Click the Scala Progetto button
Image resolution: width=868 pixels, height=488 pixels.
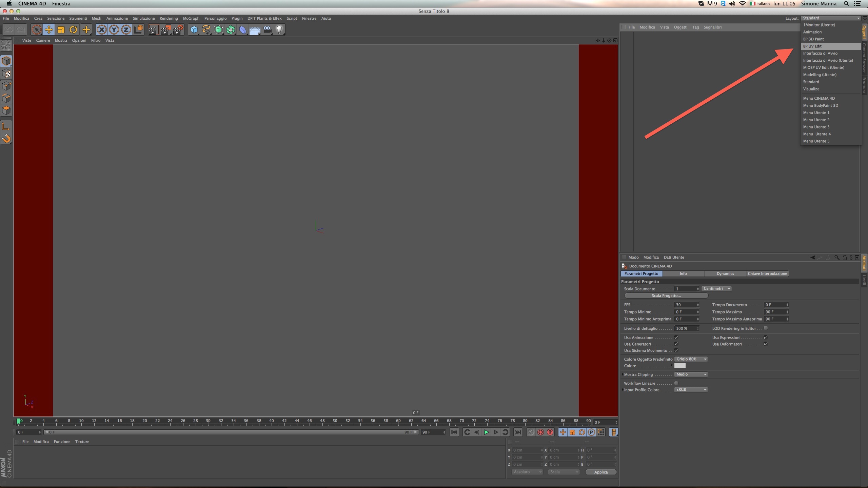tap(666, 296)
